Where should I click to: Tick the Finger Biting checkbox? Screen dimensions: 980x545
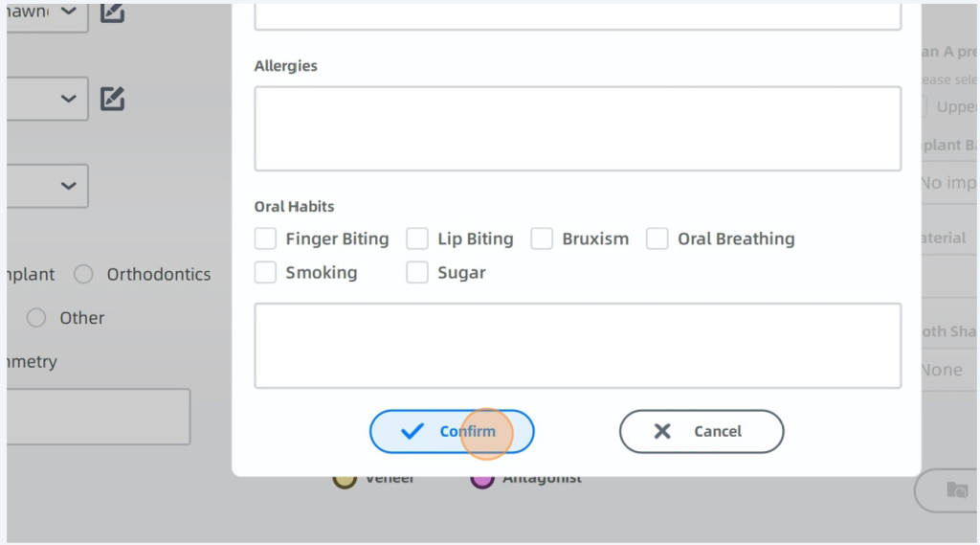[x=265, y=238]
